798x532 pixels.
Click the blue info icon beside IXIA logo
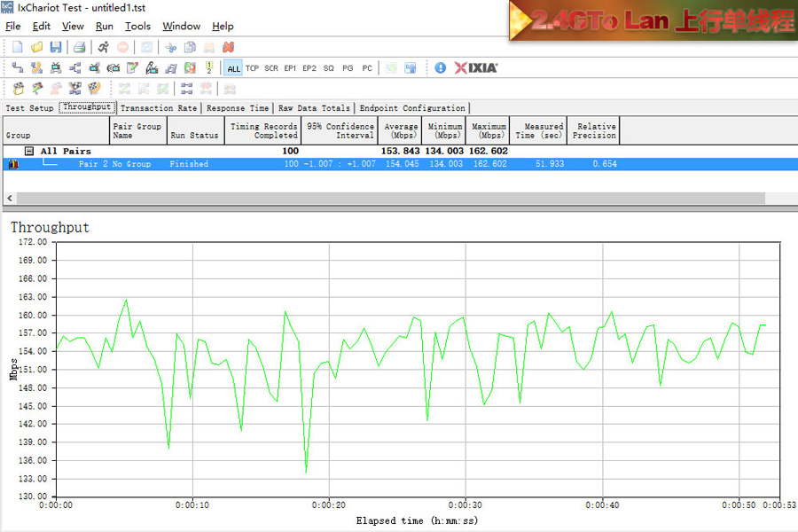click(441, 67)
